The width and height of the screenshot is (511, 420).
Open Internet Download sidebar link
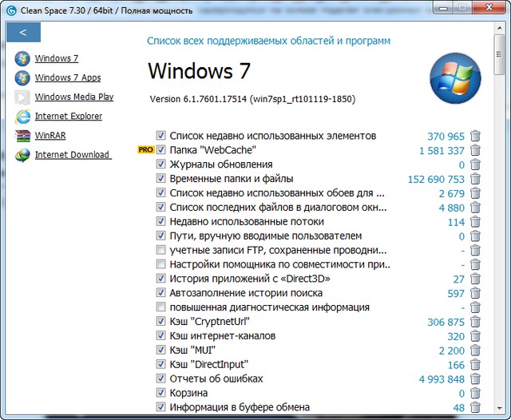[72, 155]
